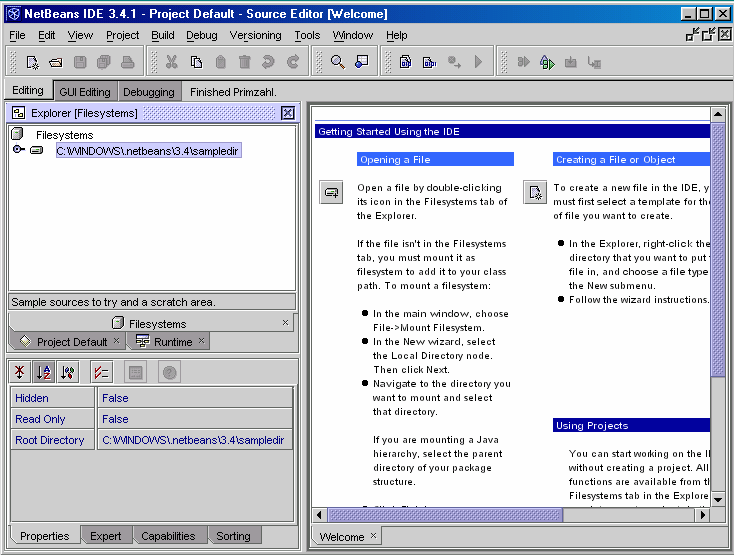Close the Runtime explorer tab
734x555 pixels.
pyautogui.click(x=201, y=340)
